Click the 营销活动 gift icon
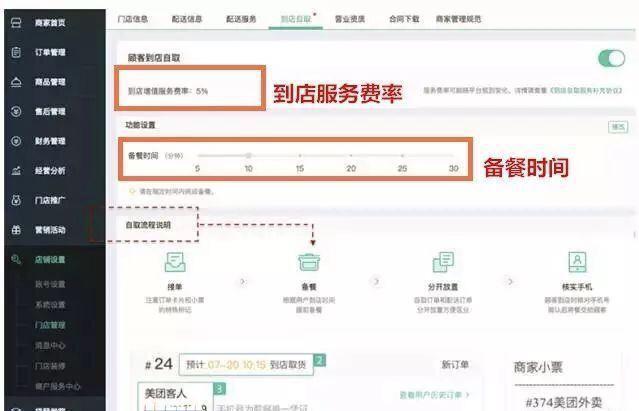The width and height of the screenshot is (639, 411). (16, 230)
